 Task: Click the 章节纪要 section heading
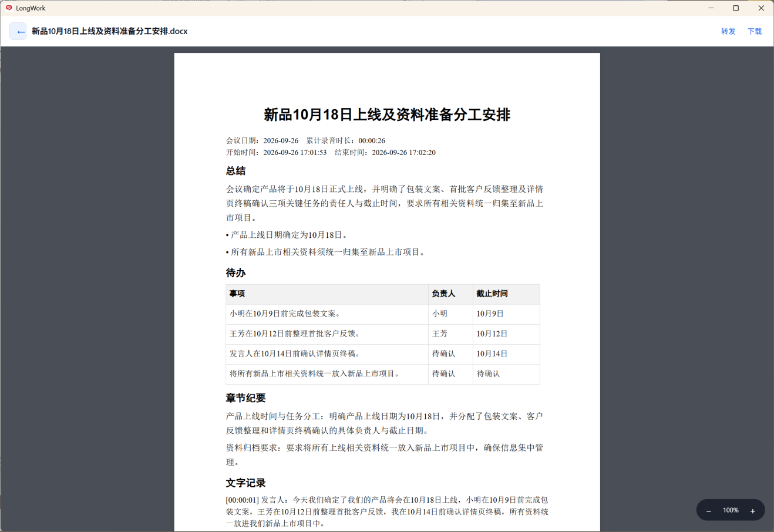(246, 398)
